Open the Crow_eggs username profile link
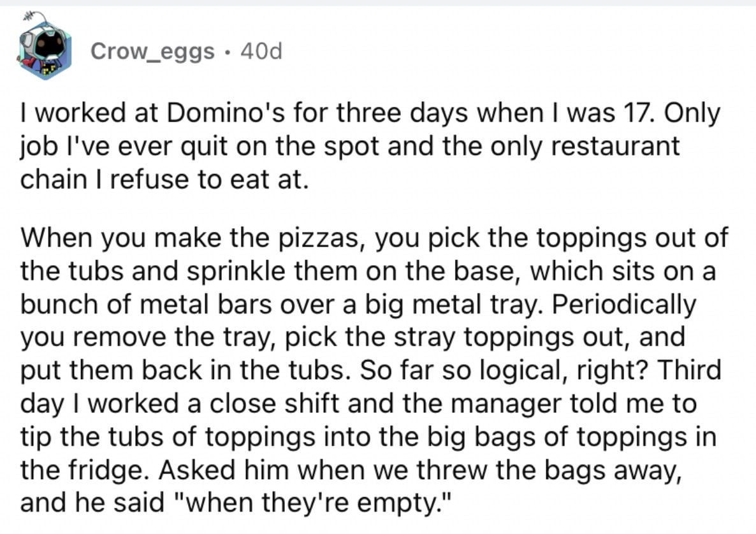This screenshot has width=756, height=534. point(152,51)
